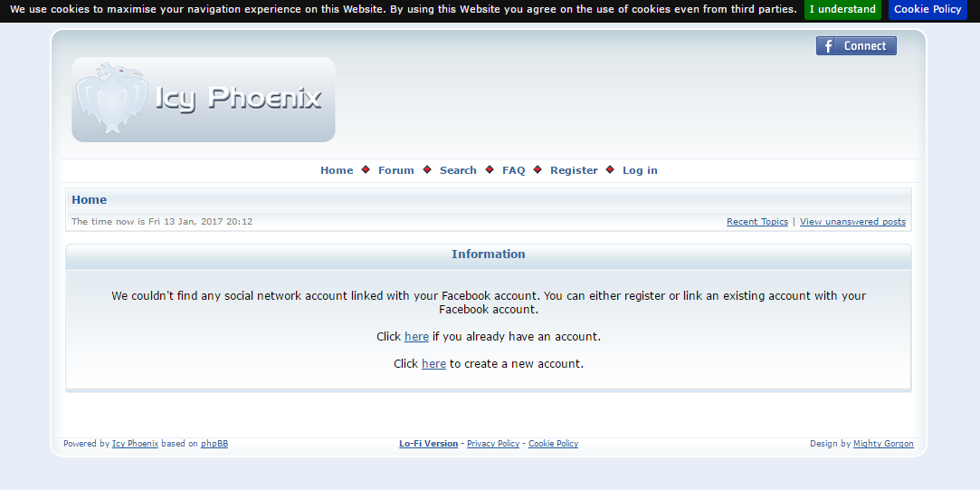
Task: Switch to Lo-Fi Version
Action: pyautogui.click(x=428, y=444)
